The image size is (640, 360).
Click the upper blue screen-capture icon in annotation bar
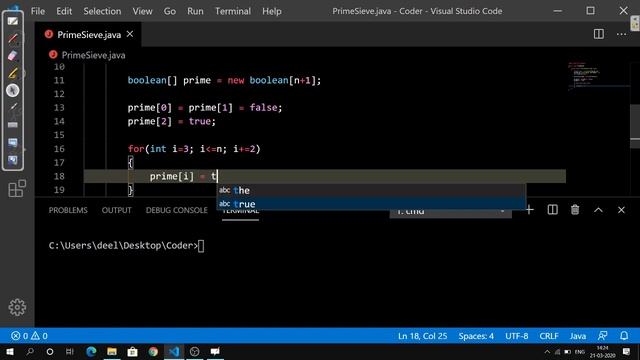tap(13, 142)
